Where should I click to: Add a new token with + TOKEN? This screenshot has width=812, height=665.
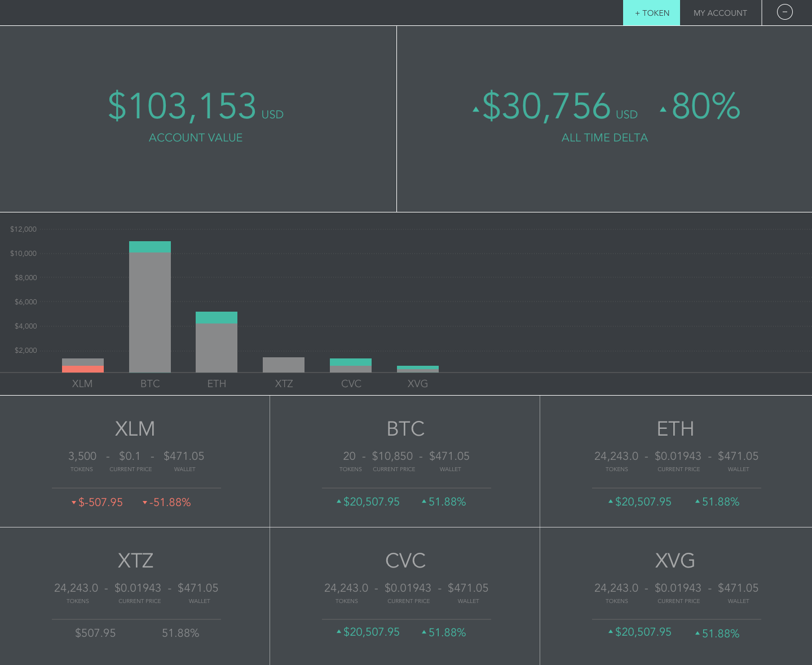click(x=651, y=12)
